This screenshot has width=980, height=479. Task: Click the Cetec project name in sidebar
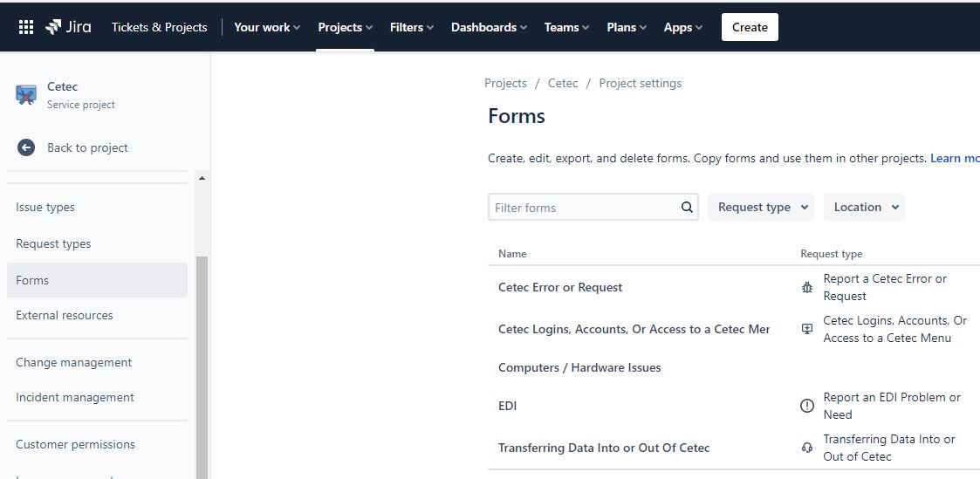pos(63,86)
